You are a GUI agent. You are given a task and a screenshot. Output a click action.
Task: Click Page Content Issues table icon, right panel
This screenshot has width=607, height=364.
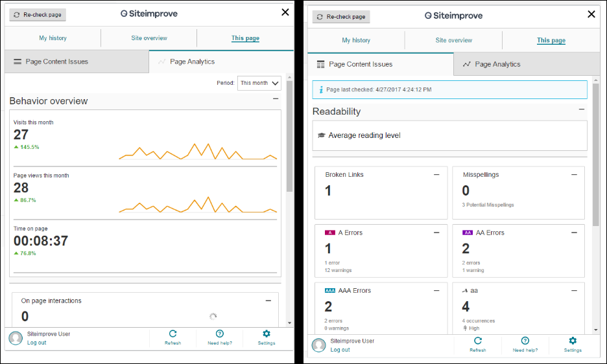point(320,64)
